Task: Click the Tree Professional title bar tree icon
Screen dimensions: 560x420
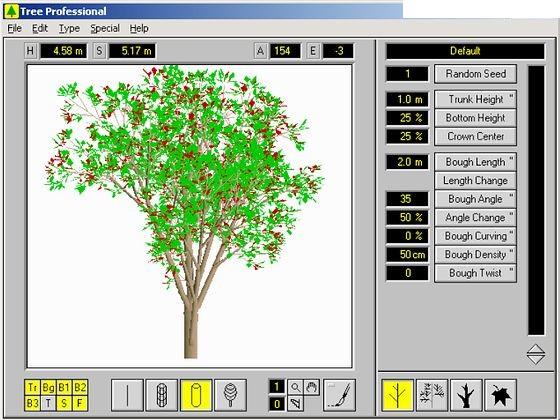Action: [x=11, y=11]
